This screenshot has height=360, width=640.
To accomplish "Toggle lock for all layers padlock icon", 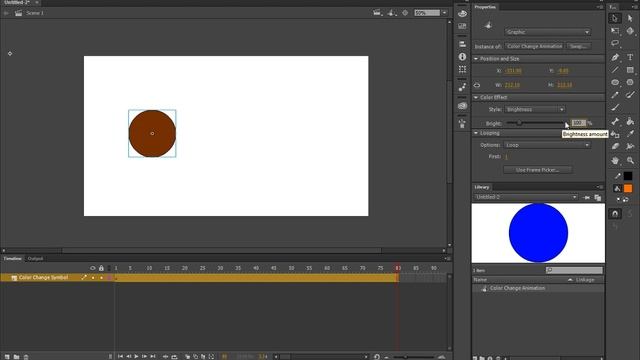I will [101, 268].
